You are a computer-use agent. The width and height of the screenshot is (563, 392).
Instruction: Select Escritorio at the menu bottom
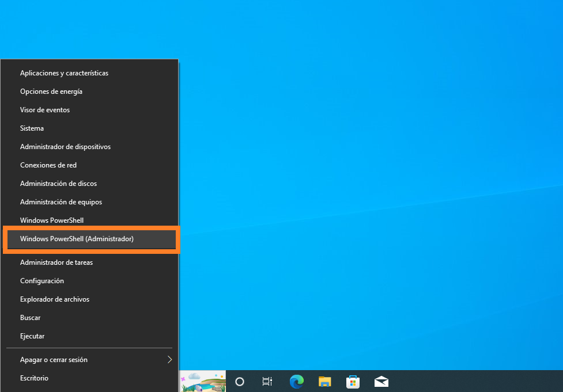34,378
